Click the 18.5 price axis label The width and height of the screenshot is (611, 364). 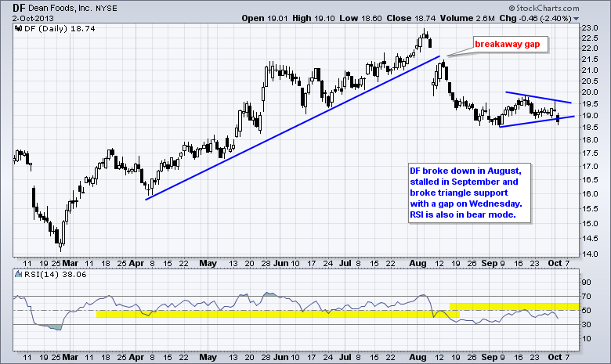coord(590,128)
